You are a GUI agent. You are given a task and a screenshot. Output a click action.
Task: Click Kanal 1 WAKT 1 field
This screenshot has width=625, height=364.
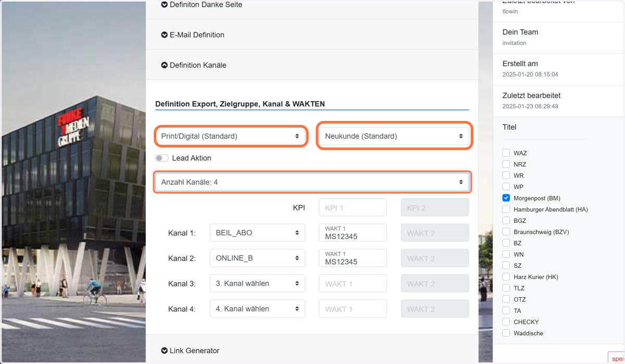tap(353, 233)
